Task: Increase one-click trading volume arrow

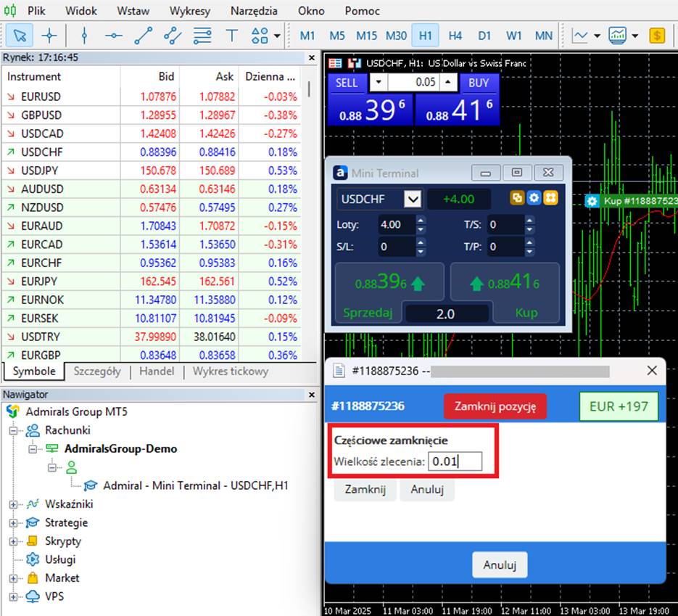Action: pos(448,82)
